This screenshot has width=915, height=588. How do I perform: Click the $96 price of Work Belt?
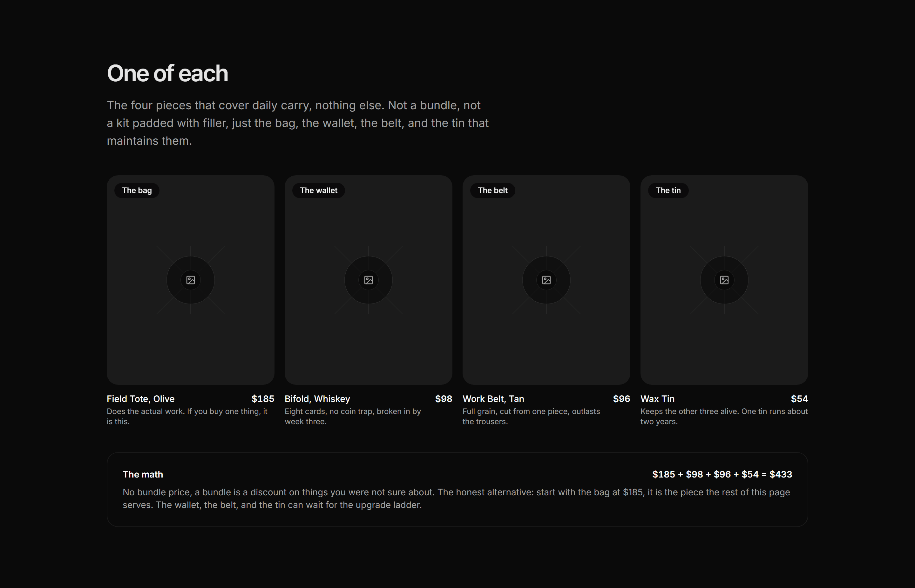(x=621, y=399)
